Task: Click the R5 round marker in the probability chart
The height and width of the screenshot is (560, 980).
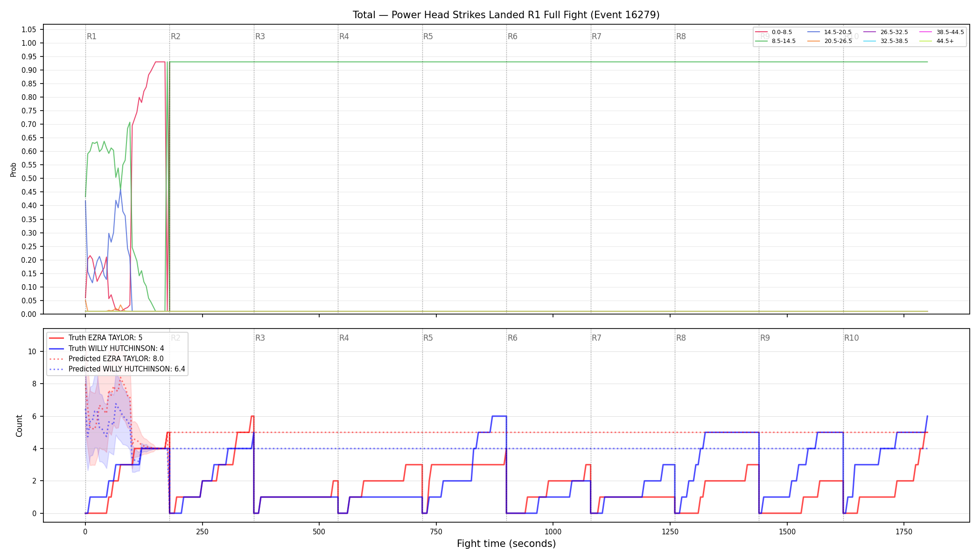Action: click(x=428, y=36)
